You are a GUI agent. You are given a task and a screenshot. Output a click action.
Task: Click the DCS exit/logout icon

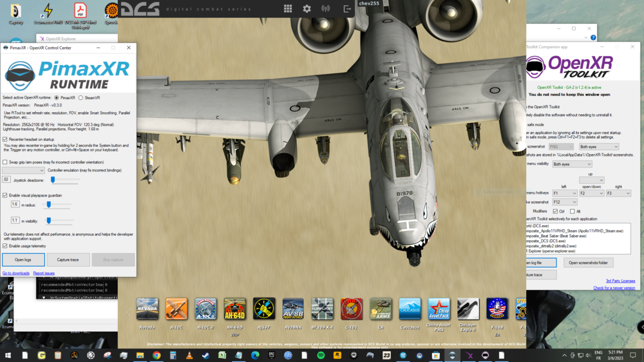pyautogui.click(x=347, y=8)
